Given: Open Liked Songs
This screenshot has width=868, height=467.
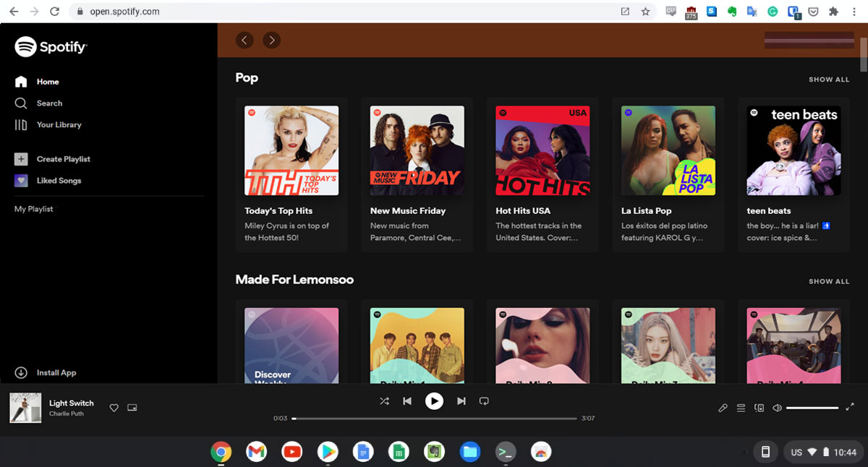Looking at the screenshot, I should click(x=59, y=180).
